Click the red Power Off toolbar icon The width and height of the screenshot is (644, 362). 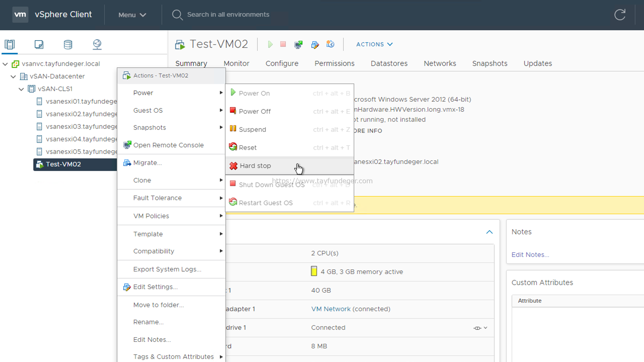coord(283,44)
